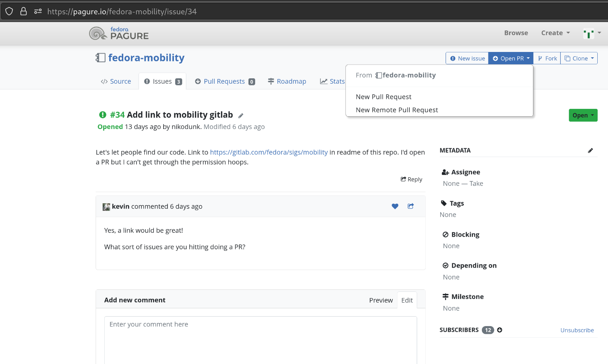Reply to the original issue post
Image resolution: width=608 pixels, height=364 pixels.
[x=411, y=179]
